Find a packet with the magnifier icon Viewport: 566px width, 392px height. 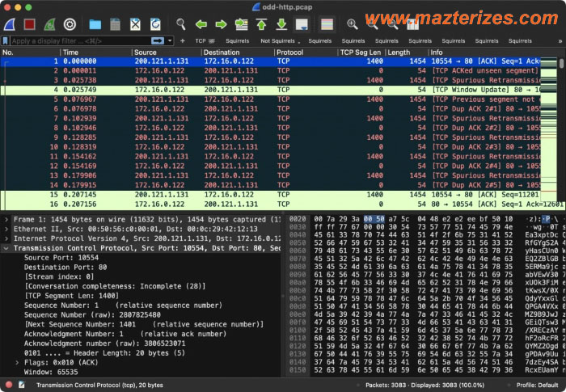[x=181, y=24]
